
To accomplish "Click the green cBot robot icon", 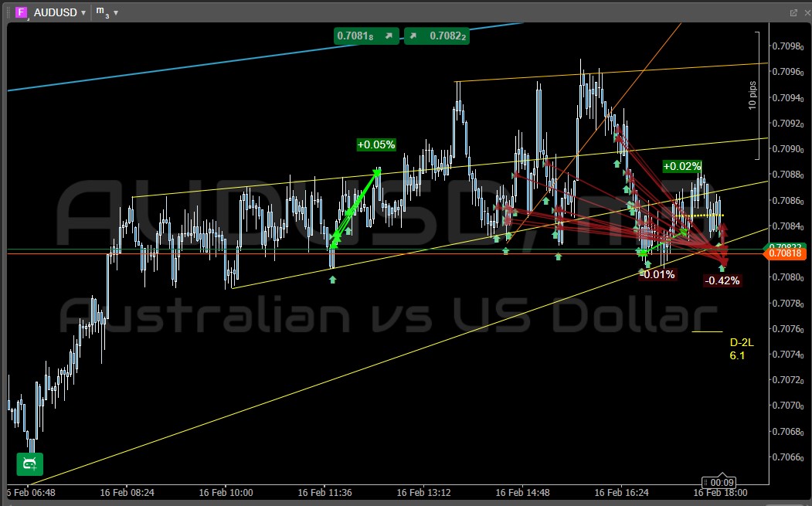I will 29,464.
